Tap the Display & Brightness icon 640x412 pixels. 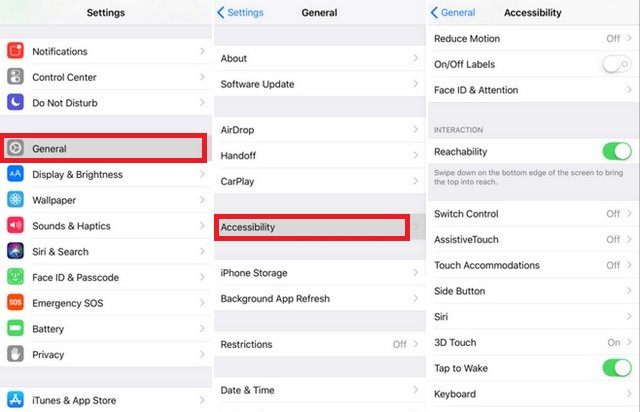click(16, 174)
